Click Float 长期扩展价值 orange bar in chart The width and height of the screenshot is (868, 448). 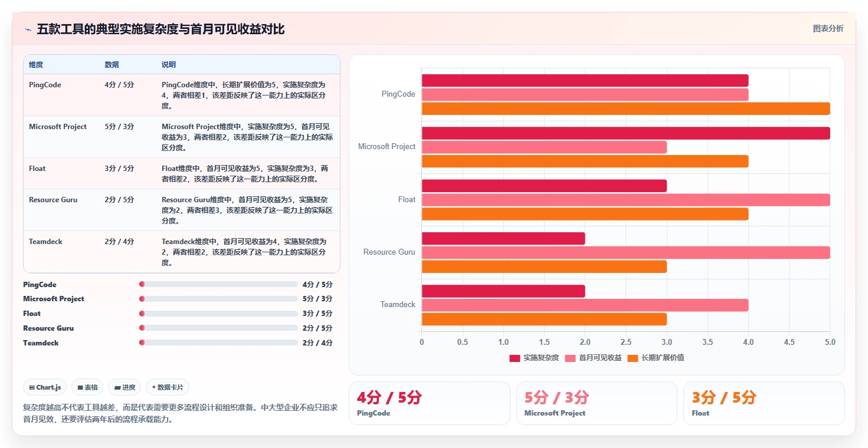click(x=585, y=214)
